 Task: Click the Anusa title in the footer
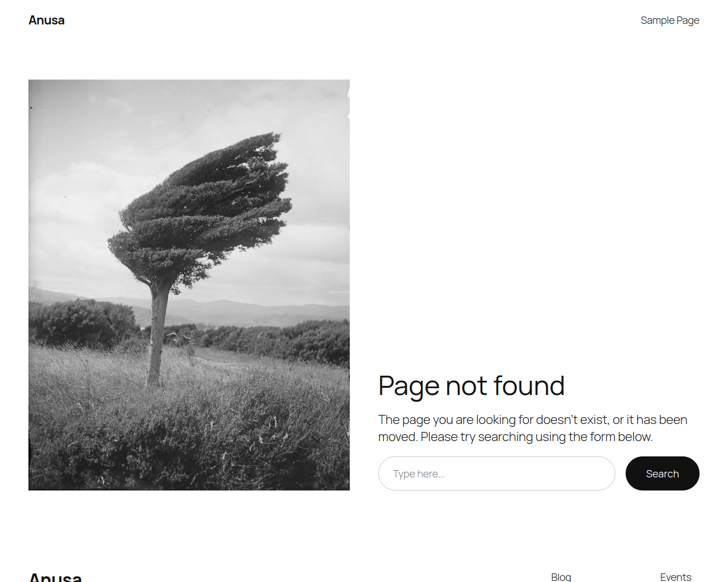tap(55, 577)
